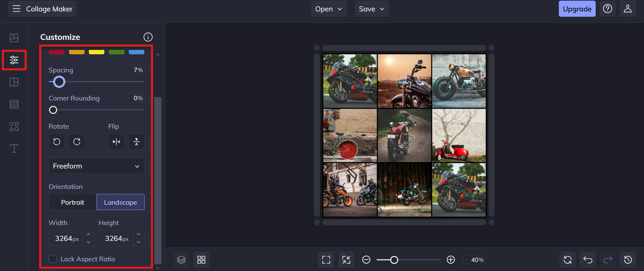Zoom out with minus icon
The height and width of the screenshot is (271, 644).
pos(366,260)
